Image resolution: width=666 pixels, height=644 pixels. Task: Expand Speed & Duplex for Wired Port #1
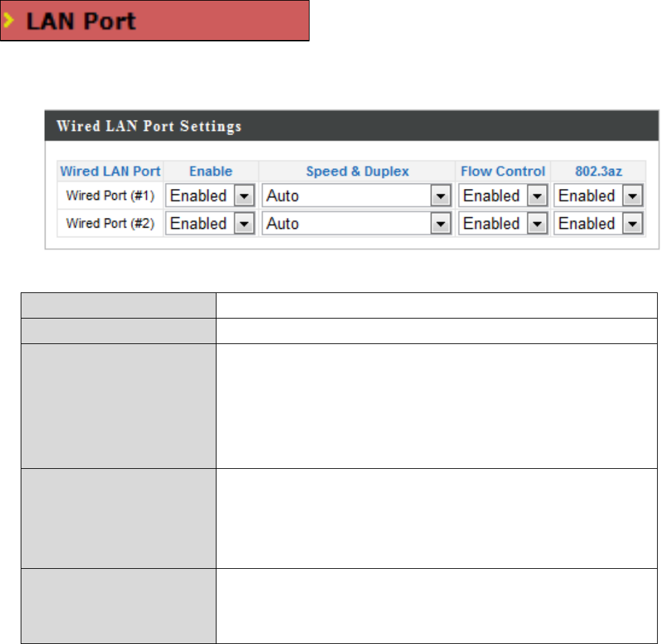click(x=441, y=196)
